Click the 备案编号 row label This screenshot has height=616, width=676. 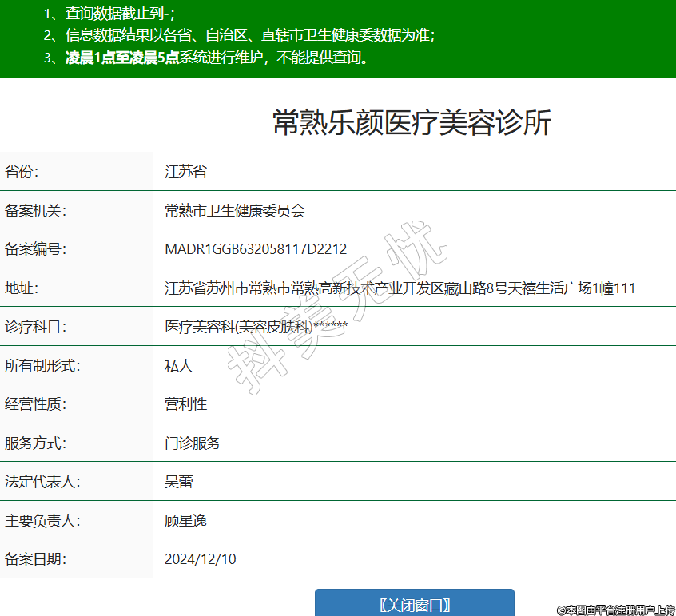coord(34,249)
